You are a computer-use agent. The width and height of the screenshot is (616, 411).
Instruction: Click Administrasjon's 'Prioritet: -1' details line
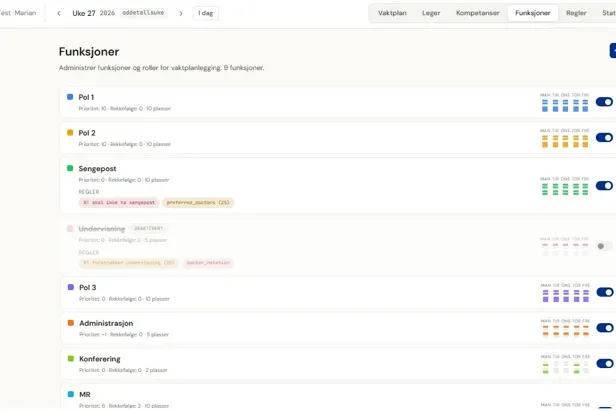pos(124,335)
